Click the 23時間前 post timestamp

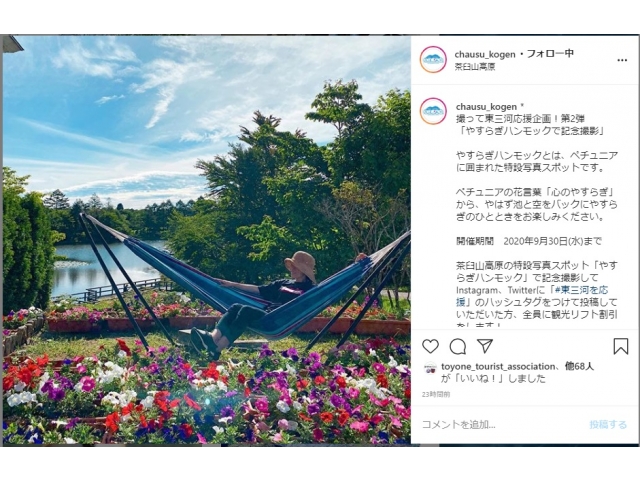coord(436,394)
